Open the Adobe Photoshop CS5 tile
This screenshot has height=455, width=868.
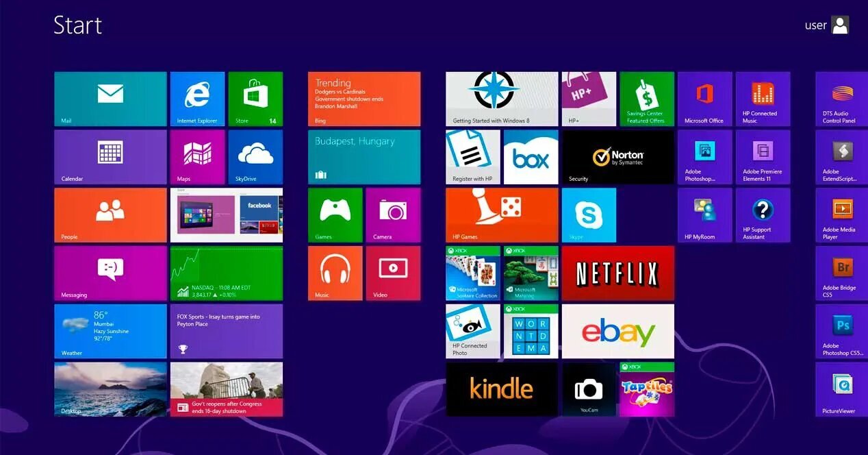[842, 332]
